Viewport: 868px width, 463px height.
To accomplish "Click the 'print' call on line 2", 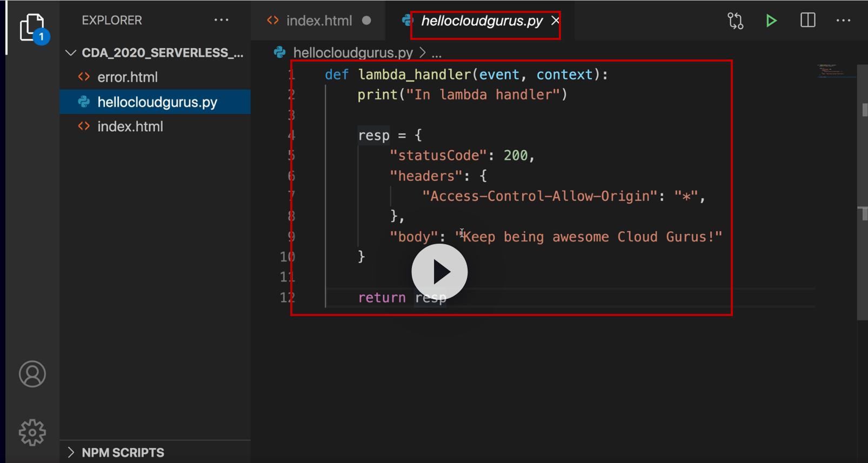I will [x=377, y=95].
